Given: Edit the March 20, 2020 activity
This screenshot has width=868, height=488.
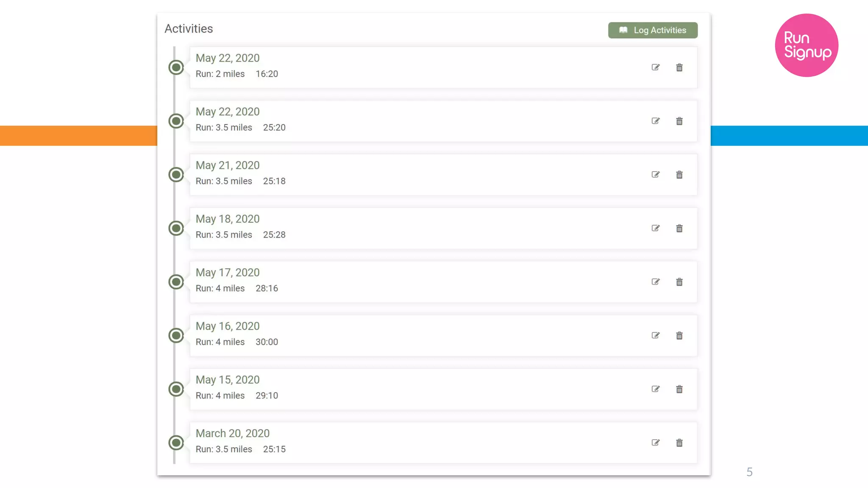Looking at the screenshot, I should click(x=656, y=443).
